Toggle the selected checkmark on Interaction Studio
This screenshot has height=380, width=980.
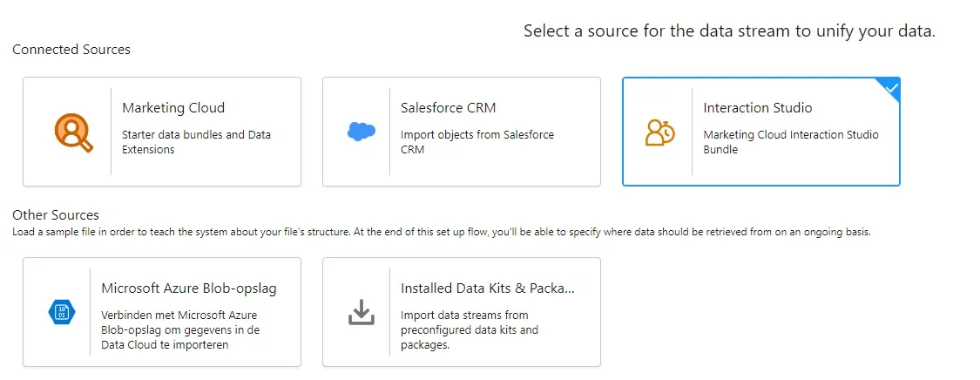(890, 87)
